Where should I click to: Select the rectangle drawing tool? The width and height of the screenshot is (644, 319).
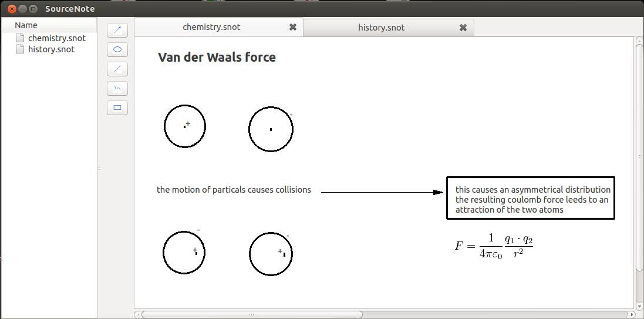[x=117, y=108]
